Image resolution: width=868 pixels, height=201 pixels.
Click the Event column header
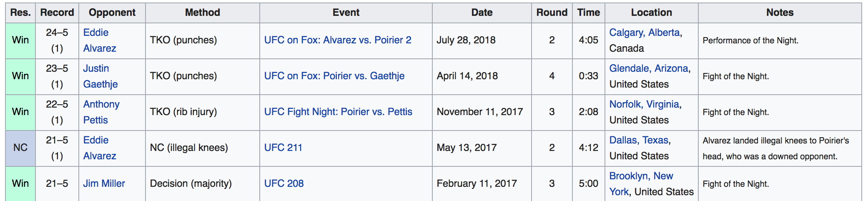click(346, 13)
